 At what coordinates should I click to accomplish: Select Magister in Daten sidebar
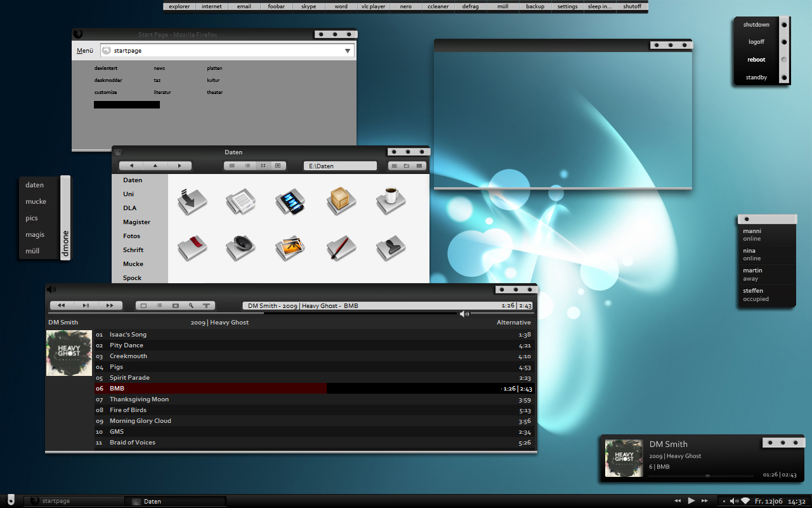click(x=136, y=222)
